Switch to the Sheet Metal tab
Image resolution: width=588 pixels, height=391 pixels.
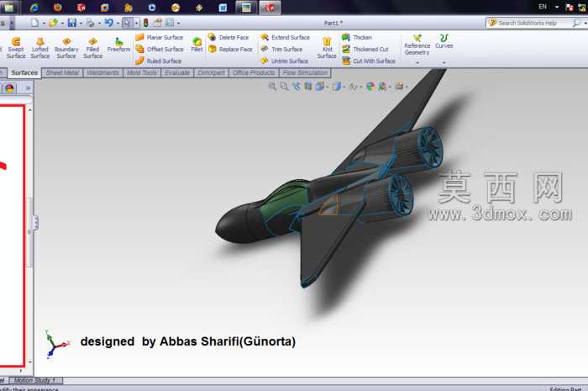tap(62, 73)
